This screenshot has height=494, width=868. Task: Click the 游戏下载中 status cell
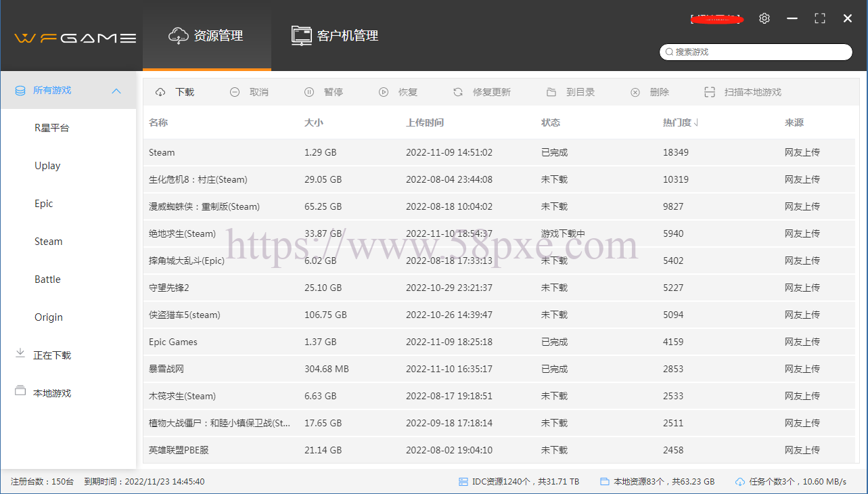pyautogui.click(x=563, y=233)
